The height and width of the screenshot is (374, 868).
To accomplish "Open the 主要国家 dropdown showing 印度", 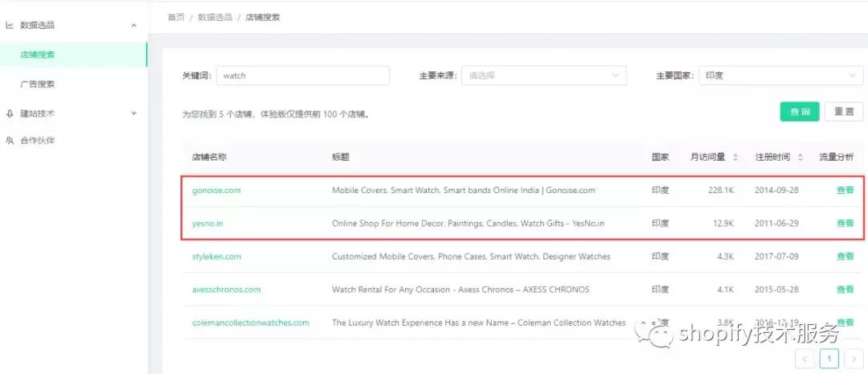I will pyautogui.click(x=780, y=76).
